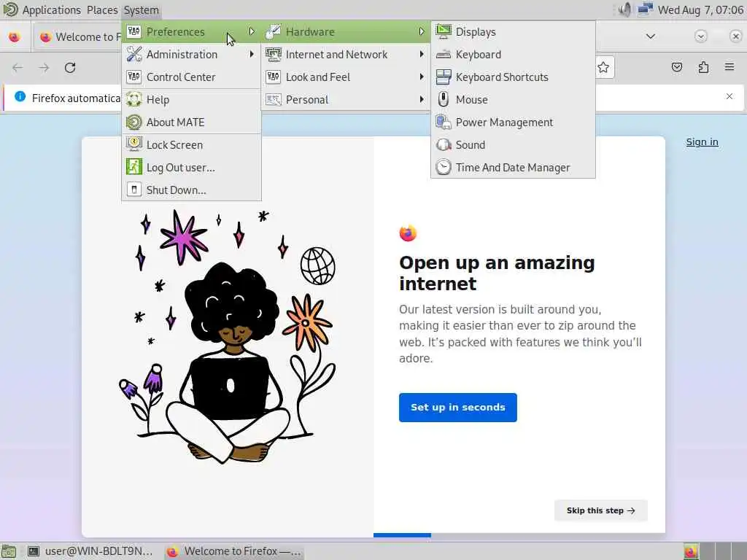Select About MATE menu entry
Image resolution: width=747 pixels, height=560 pixels.
pyautogui.click(x=192, y=122)
